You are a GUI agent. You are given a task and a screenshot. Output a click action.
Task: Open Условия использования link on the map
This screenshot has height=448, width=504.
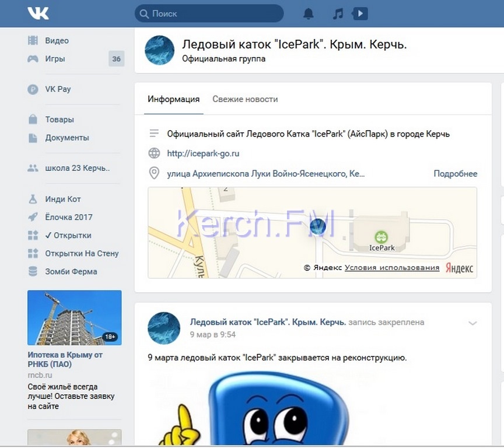pos(391,268)
